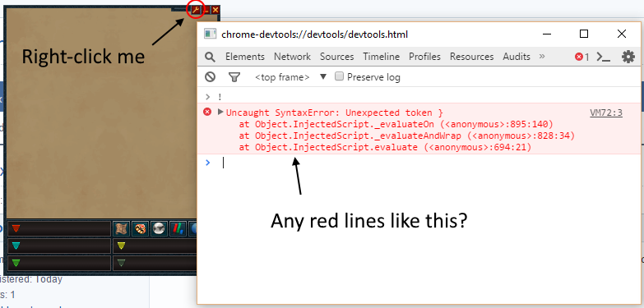Open the cyan triangle dropdown bar

click(x=59, y=246)
